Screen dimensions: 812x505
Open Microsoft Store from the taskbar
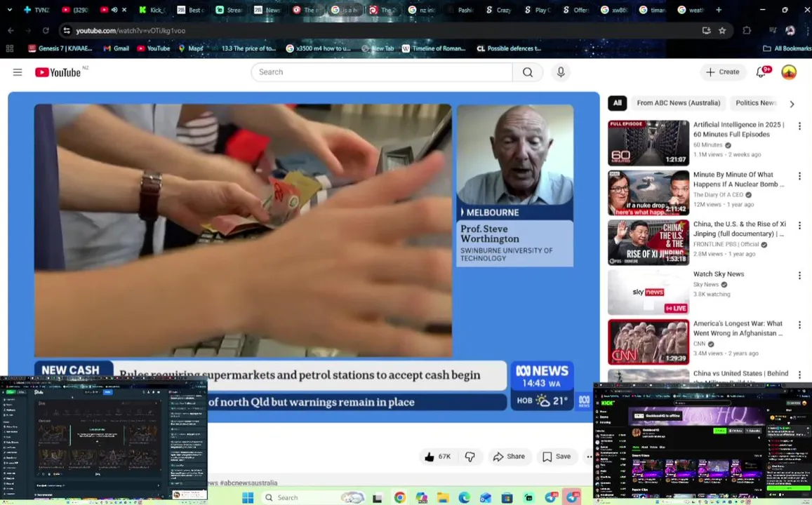[x=507, y=497]
